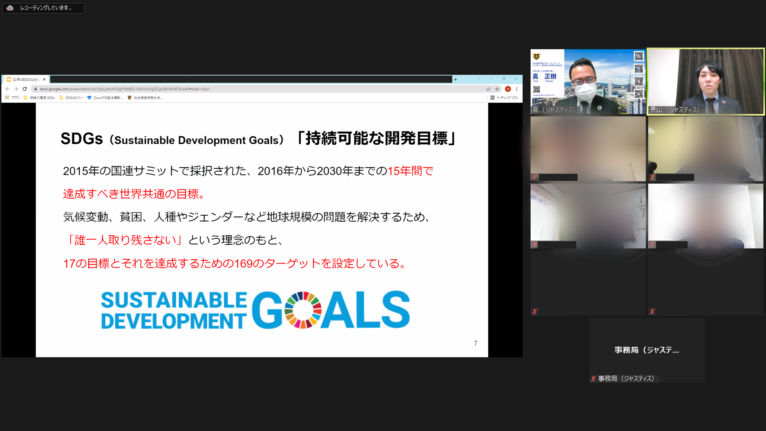Image resolution: width=766 pixels, height=431 pixels.
Task: Open the SDGsセミナー bookmark folder
Action: (71, 98)
